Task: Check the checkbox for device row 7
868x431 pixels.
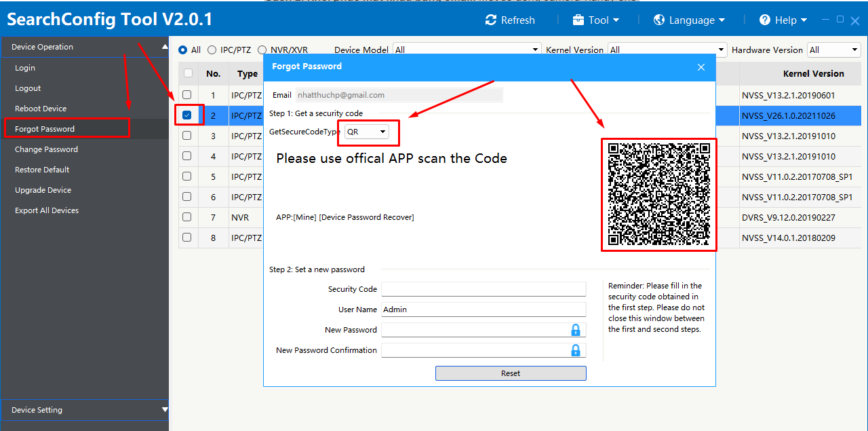Action: coord(186,217)
